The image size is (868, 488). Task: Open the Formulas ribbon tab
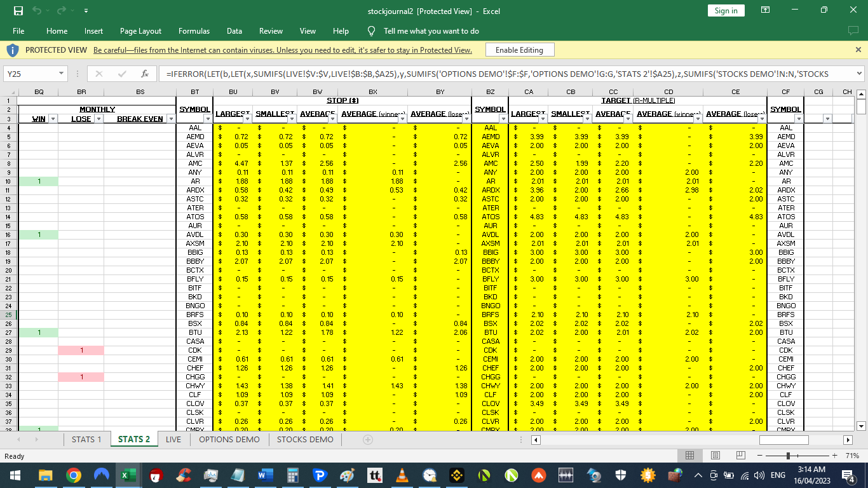(x=194, y=30)
